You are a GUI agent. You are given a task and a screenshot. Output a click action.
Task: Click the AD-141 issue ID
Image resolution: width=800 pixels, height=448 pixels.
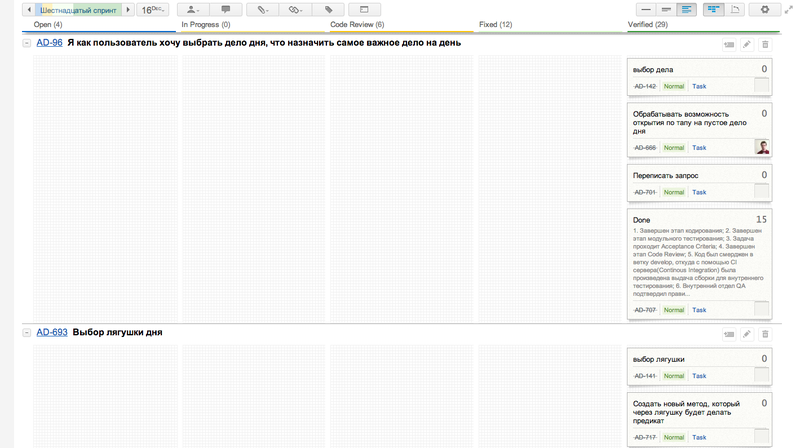click(x=645, y=376)
